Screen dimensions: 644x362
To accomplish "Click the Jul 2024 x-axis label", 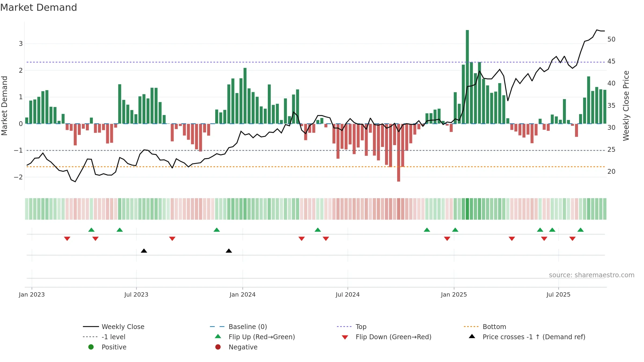I will (348, 294).
